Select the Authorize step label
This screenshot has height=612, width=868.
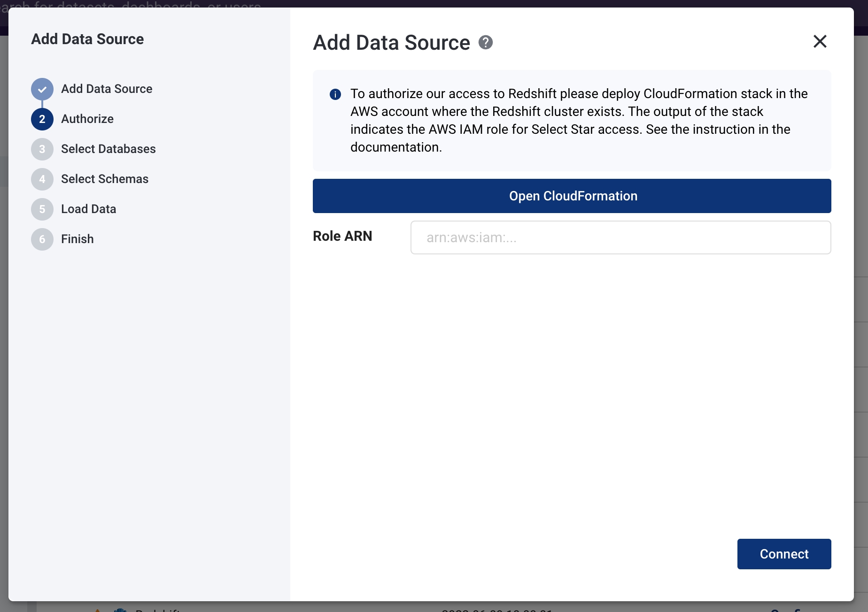[x=87, y=119]
